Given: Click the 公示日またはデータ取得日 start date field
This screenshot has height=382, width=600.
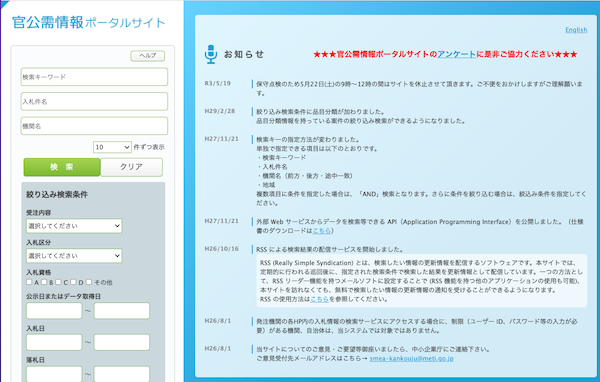Looking at the screenshot, I should point(54,311).
